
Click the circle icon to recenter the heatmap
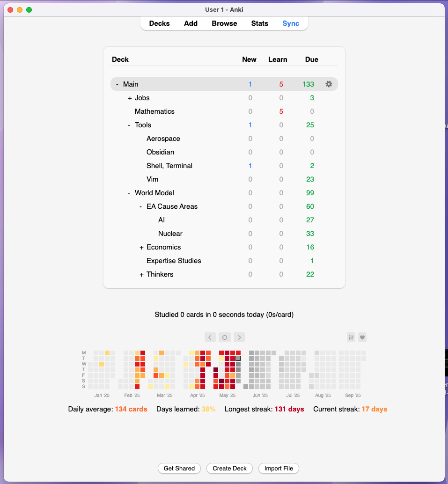pyautogui.click(x=224, y=337)
